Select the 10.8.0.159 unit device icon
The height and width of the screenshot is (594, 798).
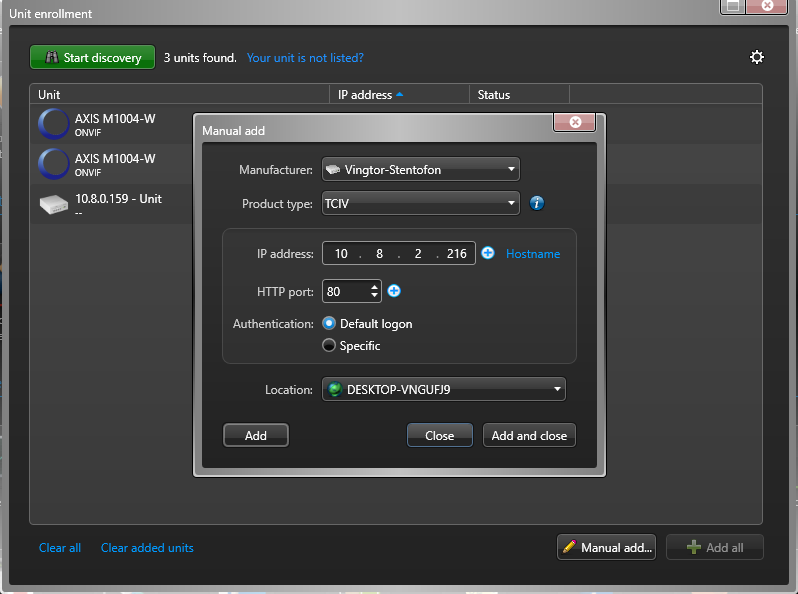53,204
